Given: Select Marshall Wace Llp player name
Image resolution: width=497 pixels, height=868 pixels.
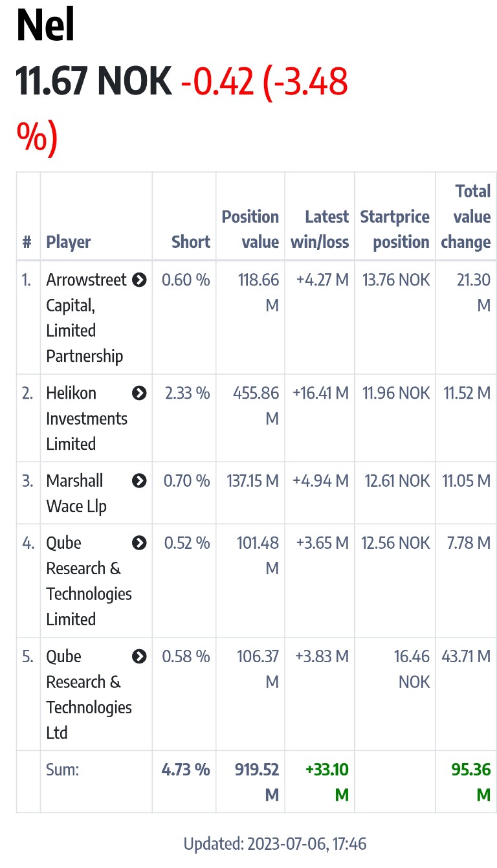Looking at the screenshot, I should tap(76, 493).
